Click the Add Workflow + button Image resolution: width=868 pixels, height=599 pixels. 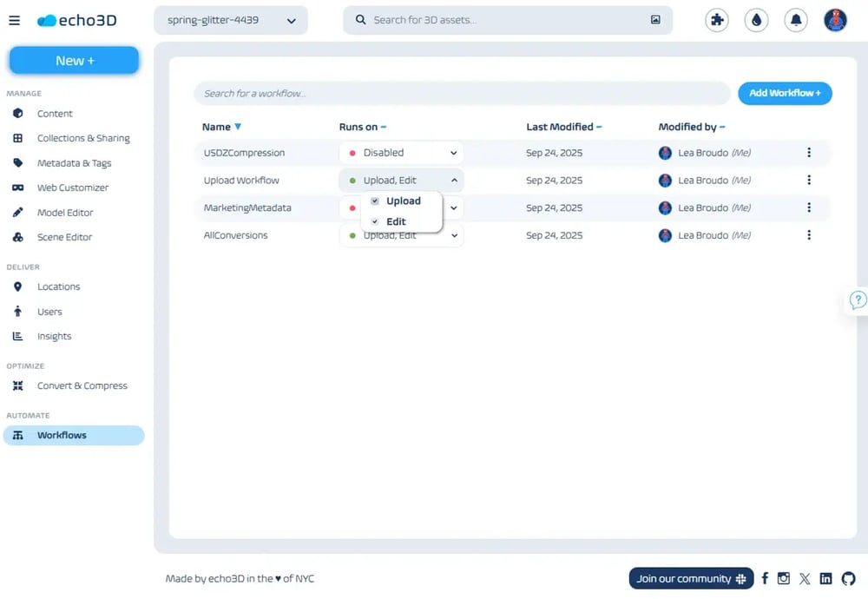pyautogui.click(x=785, y=93)
